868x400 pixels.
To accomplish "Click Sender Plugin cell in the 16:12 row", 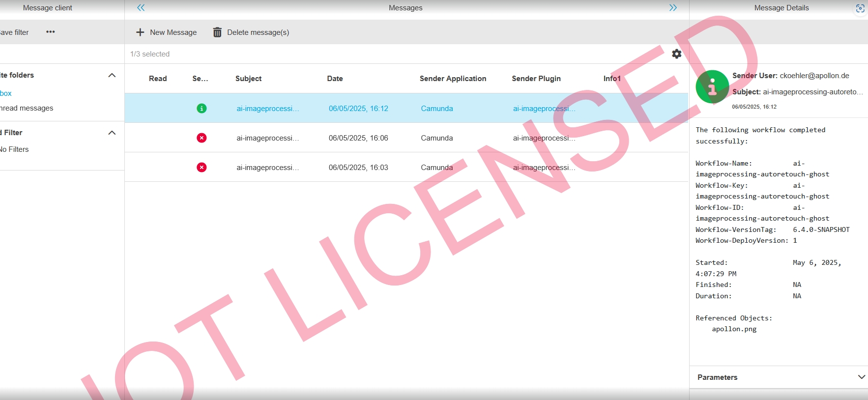I will click(544, 109).
